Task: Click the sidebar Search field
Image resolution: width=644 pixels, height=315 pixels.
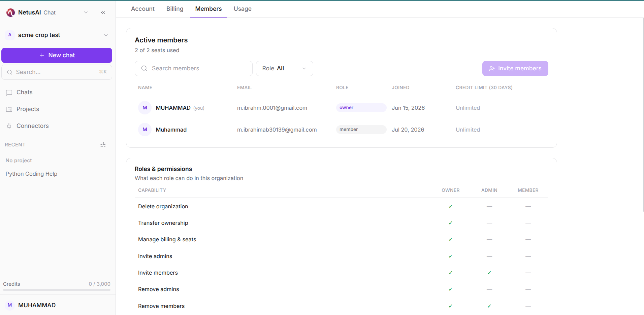Action: click(x=57, y=72)
